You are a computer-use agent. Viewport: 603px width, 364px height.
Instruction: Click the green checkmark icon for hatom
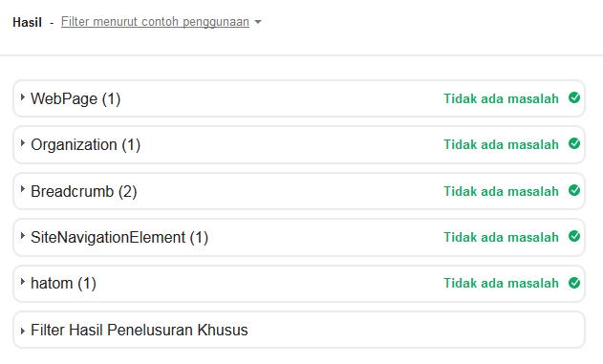pyautogui.click(x=574, y=283)
